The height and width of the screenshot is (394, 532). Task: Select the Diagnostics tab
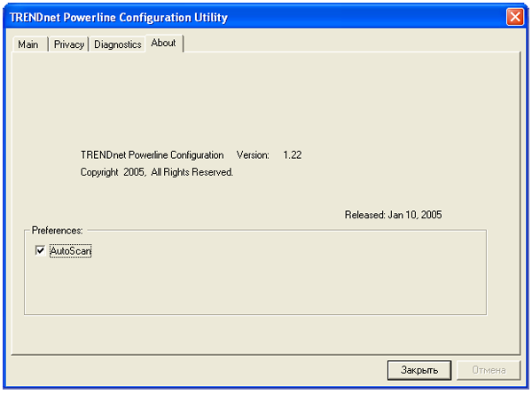click(117, 44)
